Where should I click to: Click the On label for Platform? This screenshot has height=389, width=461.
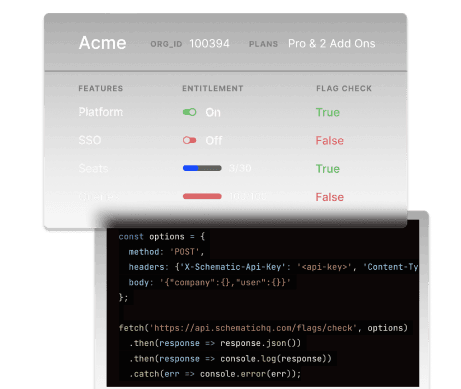click(x=213, y=112)
